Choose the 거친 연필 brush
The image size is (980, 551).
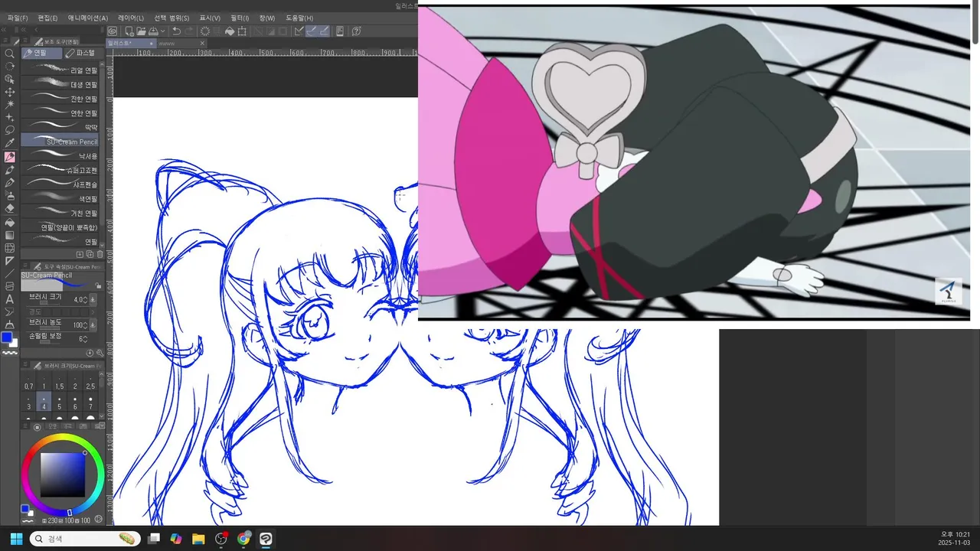click(x=61, y=213)
